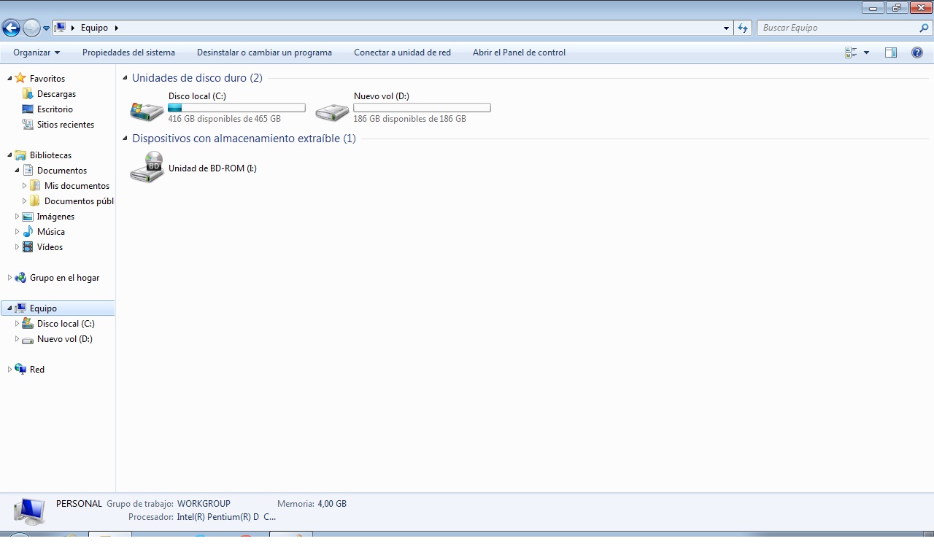Click Dispositivos con almacenamiento extraíble (1) header
Image resolution: width=934 pixels, height=560 pixels.
pos(244,139)
